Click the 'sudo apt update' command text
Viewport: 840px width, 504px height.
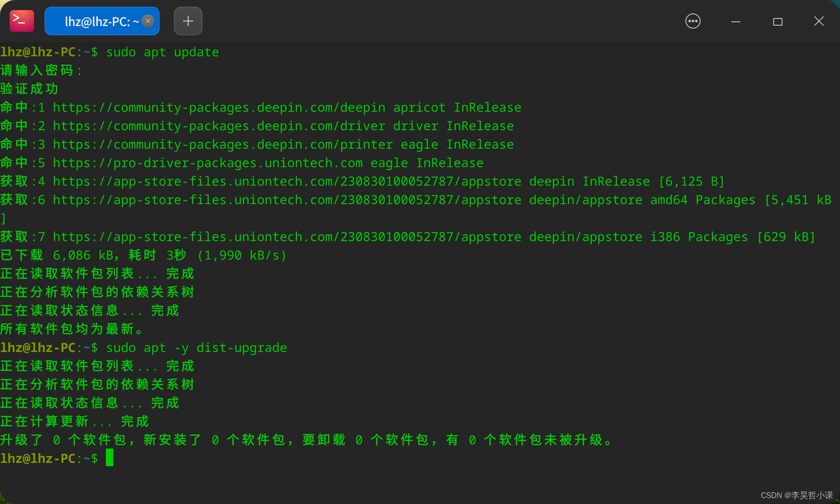[x=163, y=52]
